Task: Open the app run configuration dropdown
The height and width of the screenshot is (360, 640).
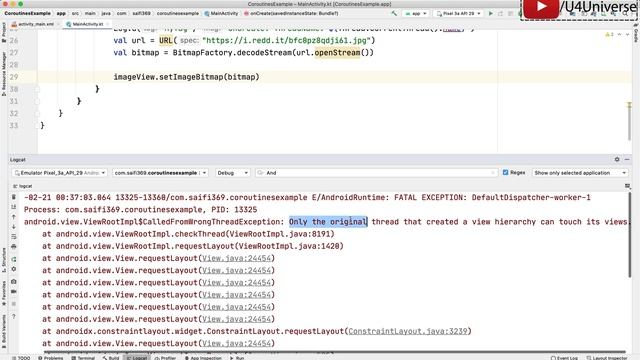Action: tap(416, 13)
